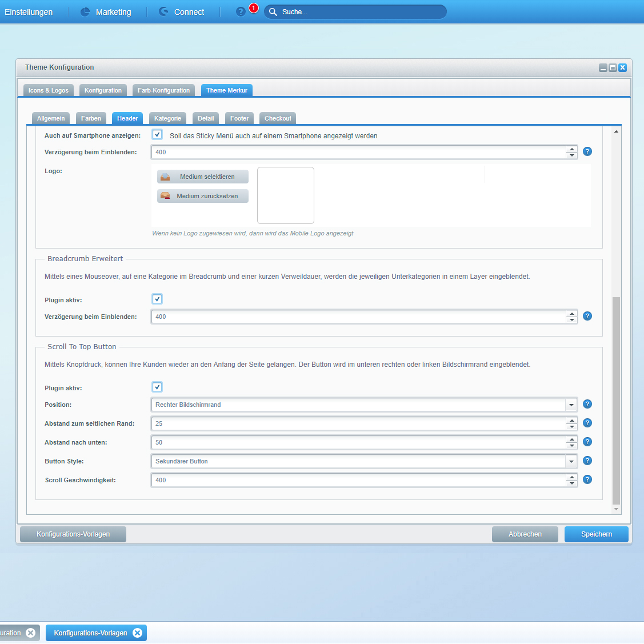Open the Button Style dropdown

pyautogui.click(x=571, y=461)
